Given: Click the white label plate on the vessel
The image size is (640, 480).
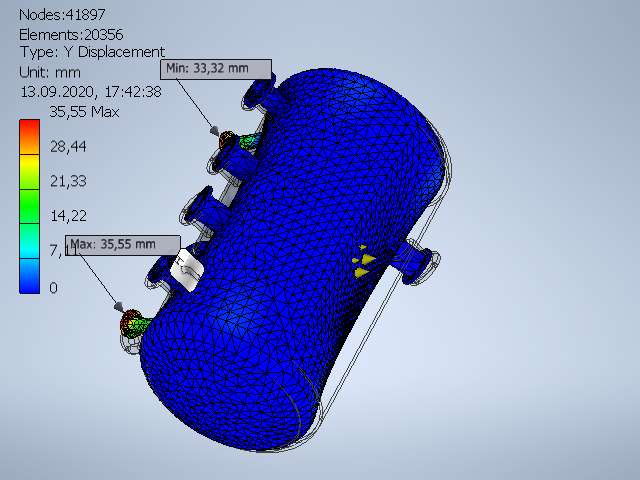Looking at the screenshot, I should [187, 270].
